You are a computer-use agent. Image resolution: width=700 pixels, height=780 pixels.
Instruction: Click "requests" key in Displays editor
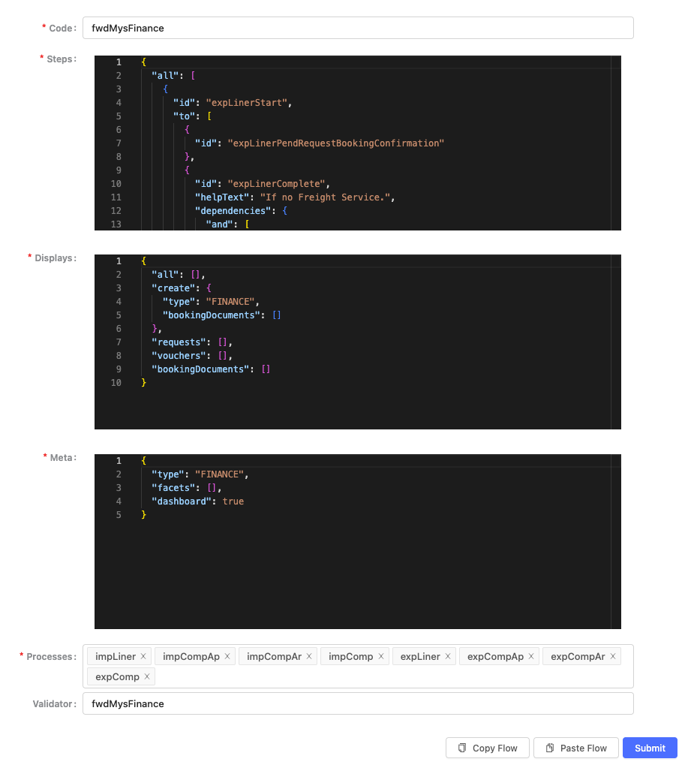[x=179, y=342]
